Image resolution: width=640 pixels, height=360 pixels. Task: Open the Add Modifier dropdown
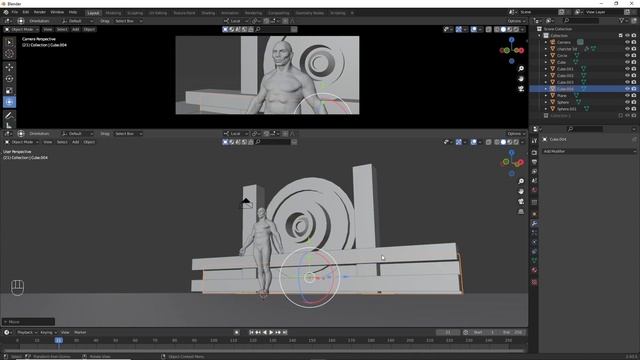[589, 151]
